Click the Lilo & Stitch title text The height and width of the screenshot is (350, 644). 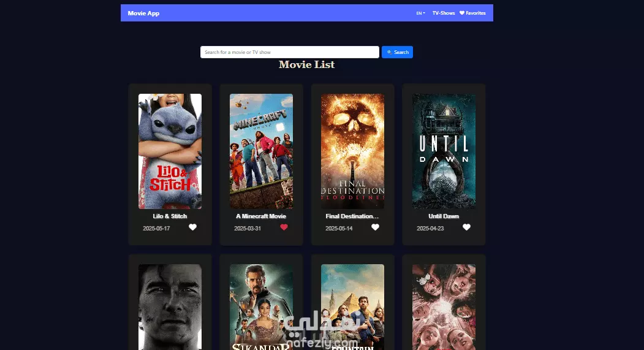[170, 216]
